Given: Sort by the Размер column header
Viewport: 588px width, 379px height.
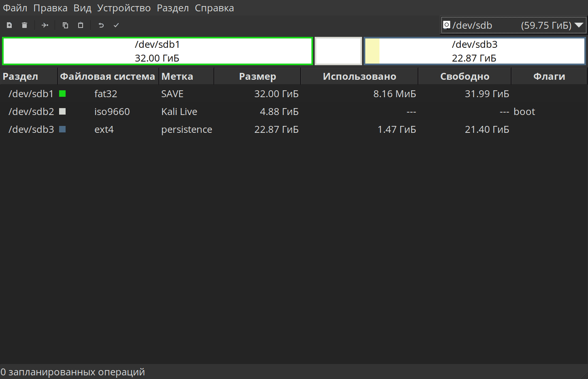Looking at the screenshot, I should tap(258, 76).
